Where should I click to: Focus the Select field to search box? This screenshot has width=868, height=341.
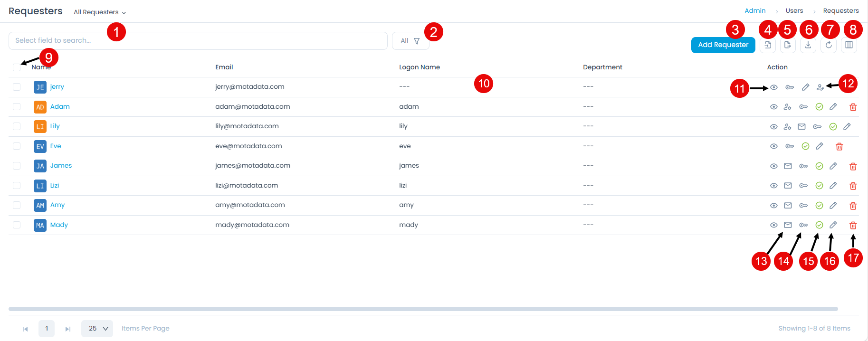[x=198, y=41]
